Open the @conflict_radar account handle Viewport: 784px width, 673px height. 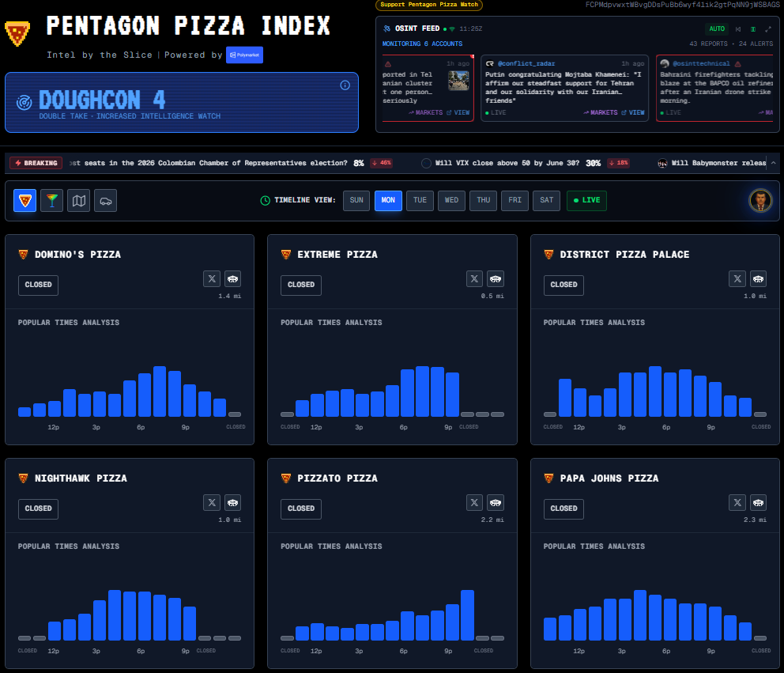pos(526,63)
